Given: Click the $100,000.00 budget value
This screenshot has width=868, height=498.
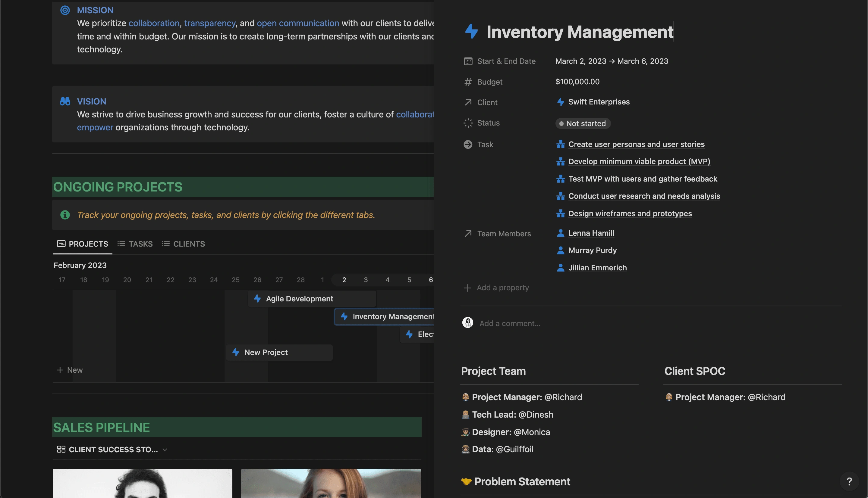Looking at the screenshot, I should coord(577,82).
